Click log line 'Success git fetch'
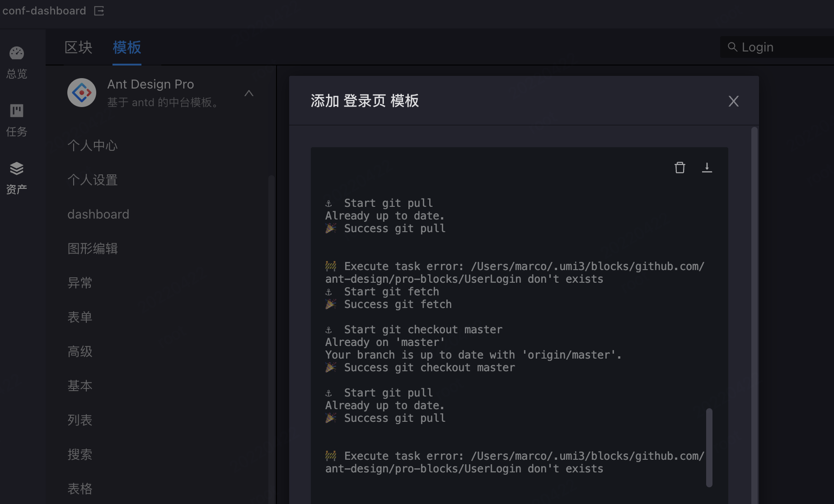Viewport: 834px width, 504px height. pos(389,304)
